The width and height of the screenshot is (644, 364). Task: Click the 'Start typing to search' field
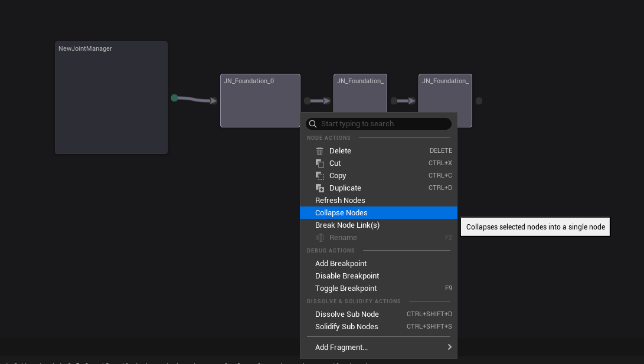[x=384, y=124]
